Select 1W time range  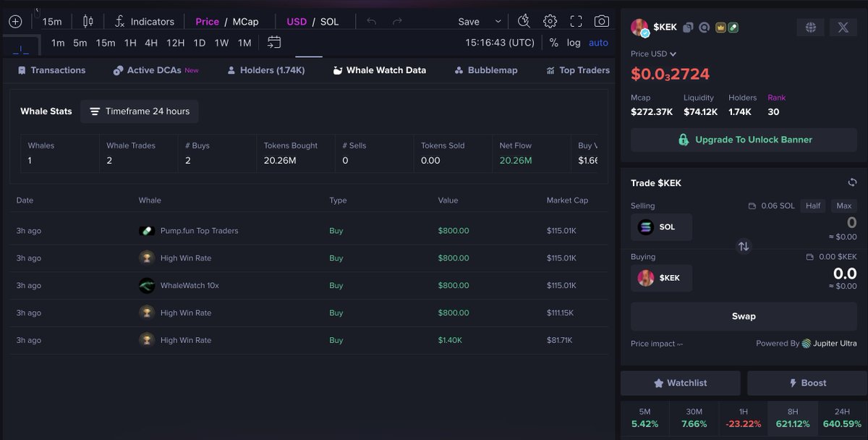[x=221, y=43]
